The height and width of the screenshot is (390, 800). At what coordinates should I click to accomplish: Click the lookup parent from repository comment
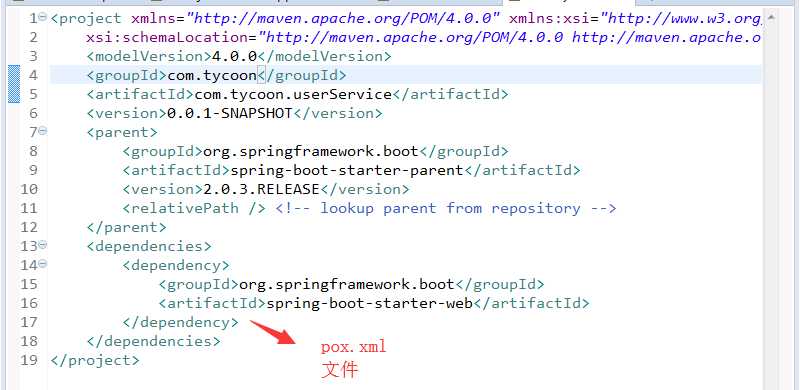point(446,208)
